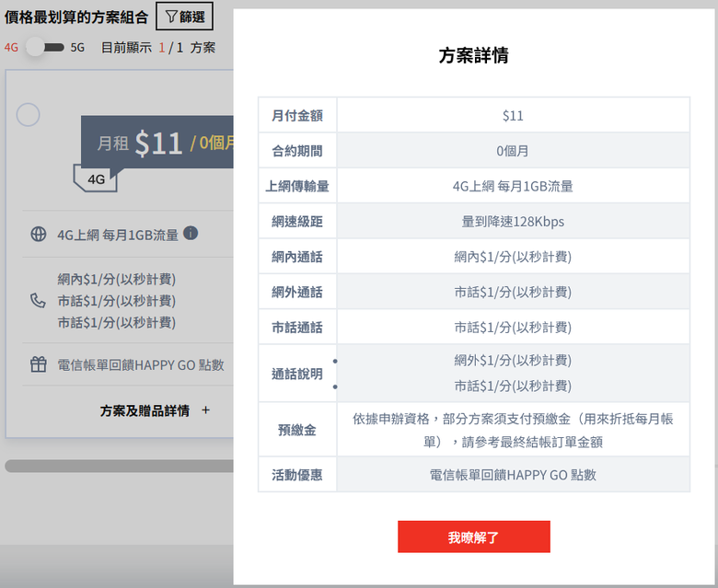Click the 活動優惠 row header

(297, 475)
